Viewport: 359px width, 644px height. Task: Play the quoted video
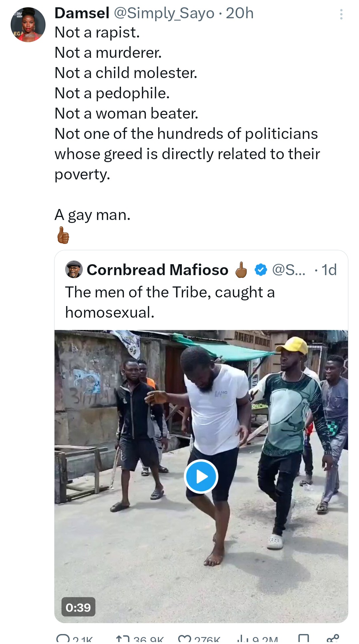pyautogui.click(x=201, y=476)
